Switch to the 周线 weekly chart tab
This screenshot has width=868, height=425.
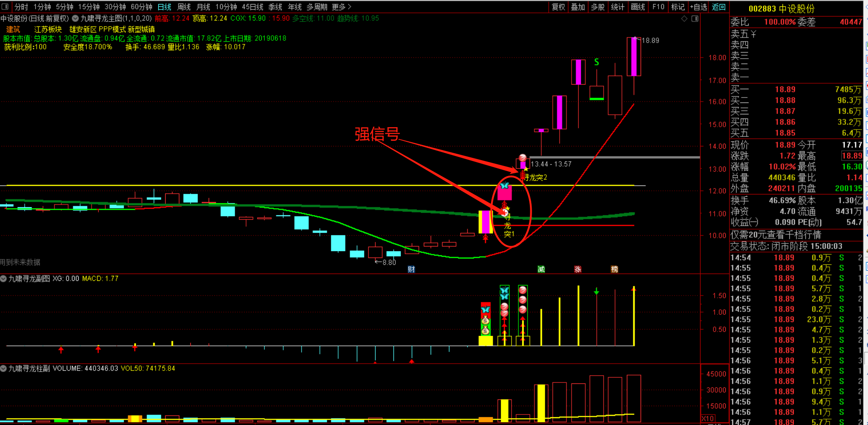(184, 7)
